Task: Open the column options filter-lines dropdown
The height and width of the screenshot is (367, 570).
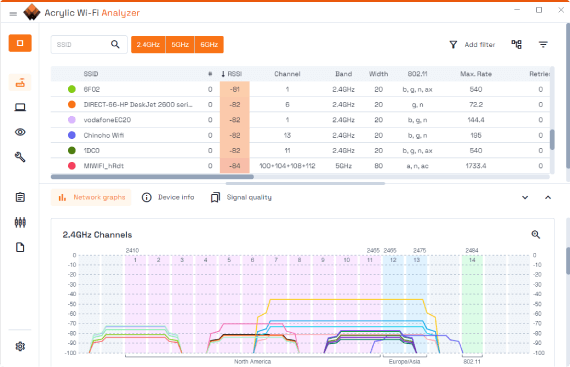Action: tap(543, 44)
